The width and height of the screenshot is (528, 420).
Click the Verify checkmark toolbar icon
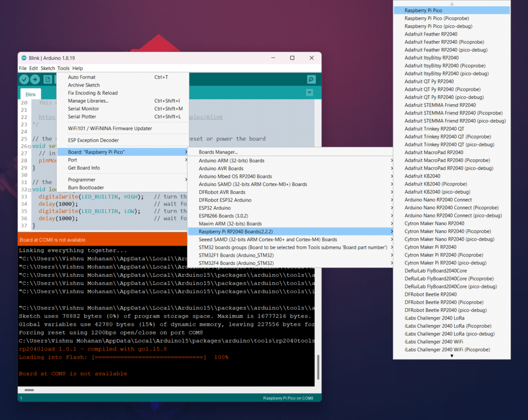point(24,79)
